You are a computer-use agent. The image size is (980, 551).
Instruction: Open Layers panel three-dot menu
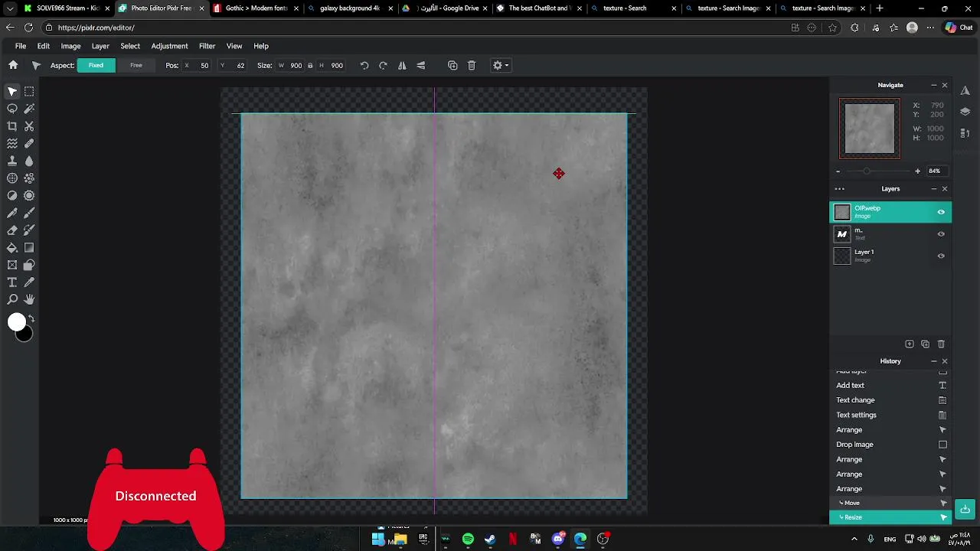click(x=839, y=188)
